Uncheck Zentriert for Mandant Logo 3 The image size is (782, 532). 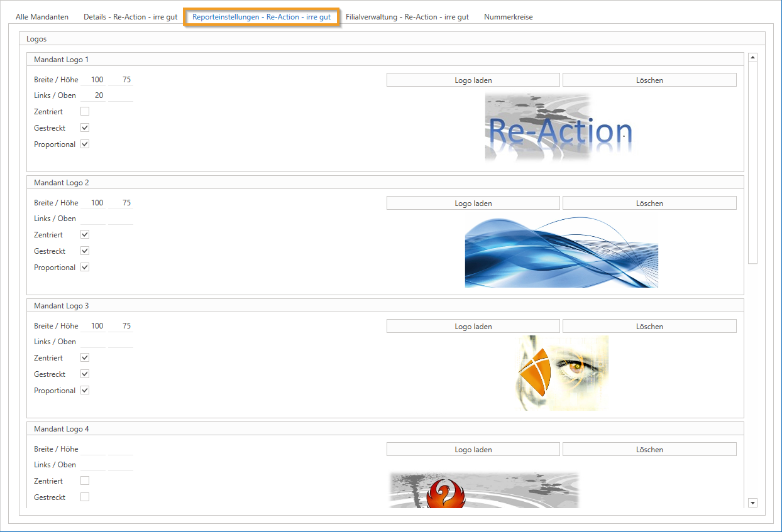pos(85,357)
